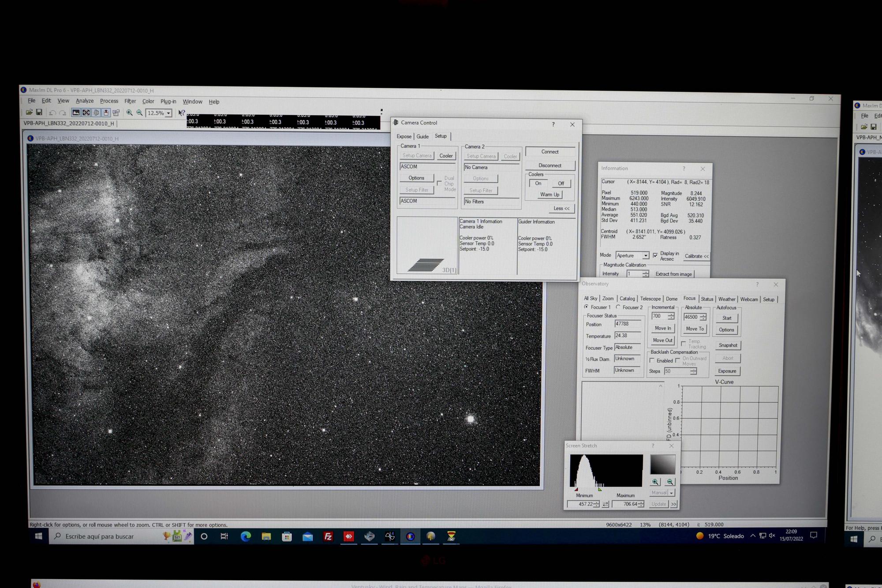
Task: Zoom in on the image via toolbar
Action: click(130, 113)
